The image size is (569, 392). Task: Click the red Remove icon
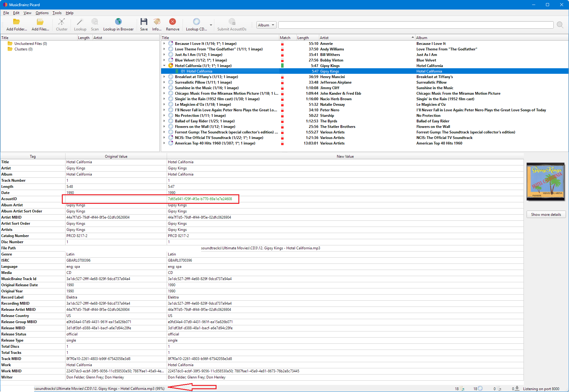tap(173, 22)
